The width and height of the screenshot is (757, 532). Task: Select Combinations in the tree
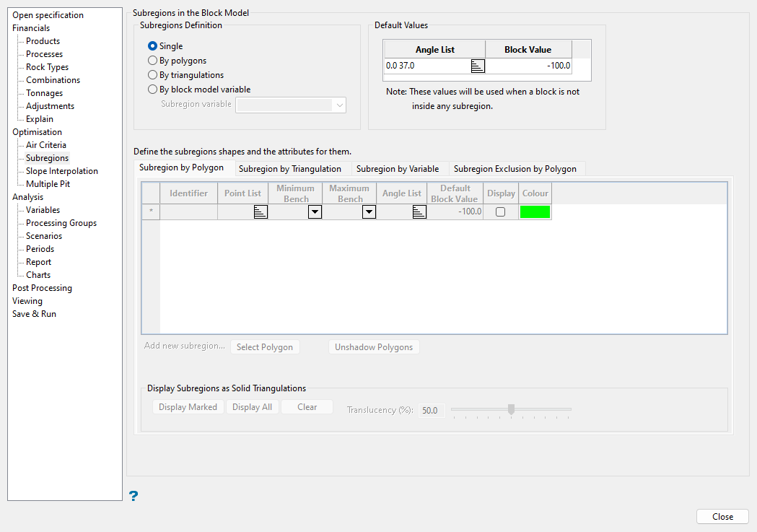(x=53, y=80)
